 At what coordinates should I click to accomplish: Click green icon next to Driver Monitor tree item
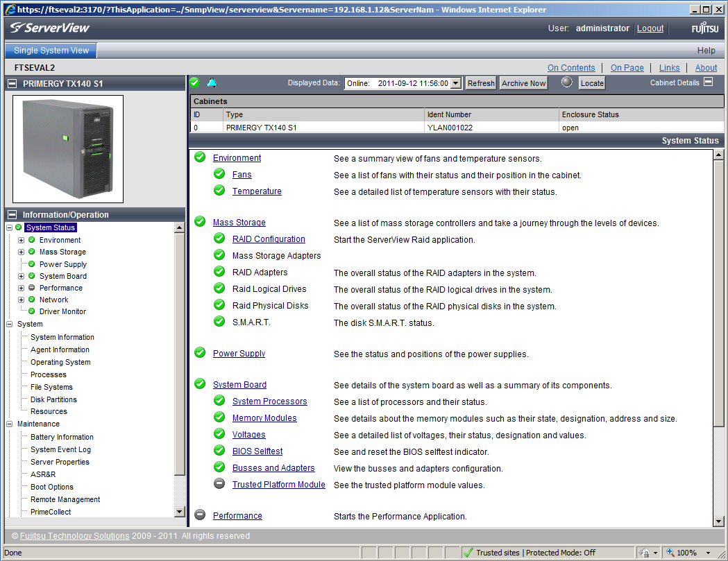coord(31,311)
